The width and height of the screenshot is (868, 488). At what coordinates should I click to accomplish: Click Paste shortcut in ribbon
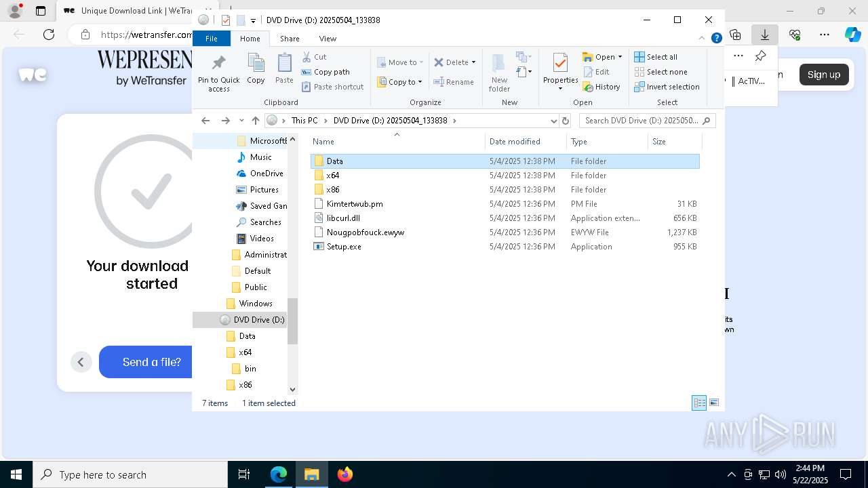point(332,87)
